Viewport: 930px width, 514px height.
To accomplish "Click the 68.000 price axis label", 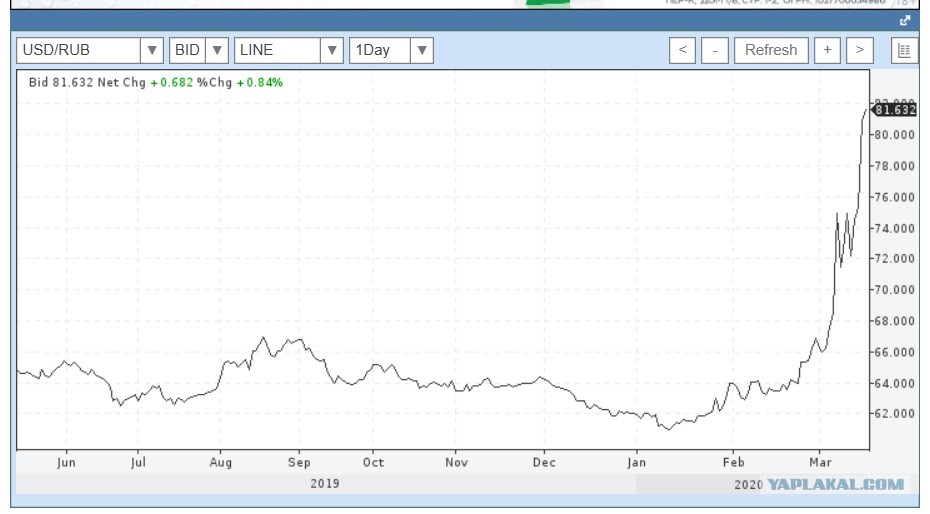I will [x=895, y=321].
